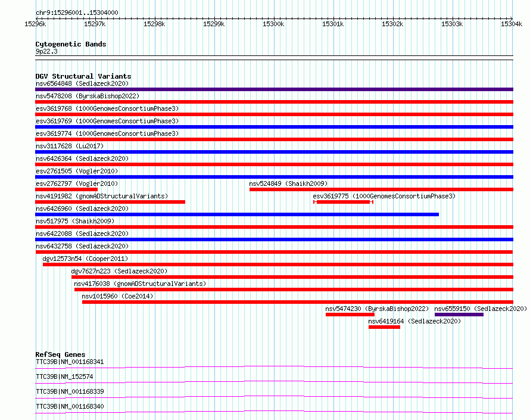Click the DGV Structural Variants track title

pos(83,76)
